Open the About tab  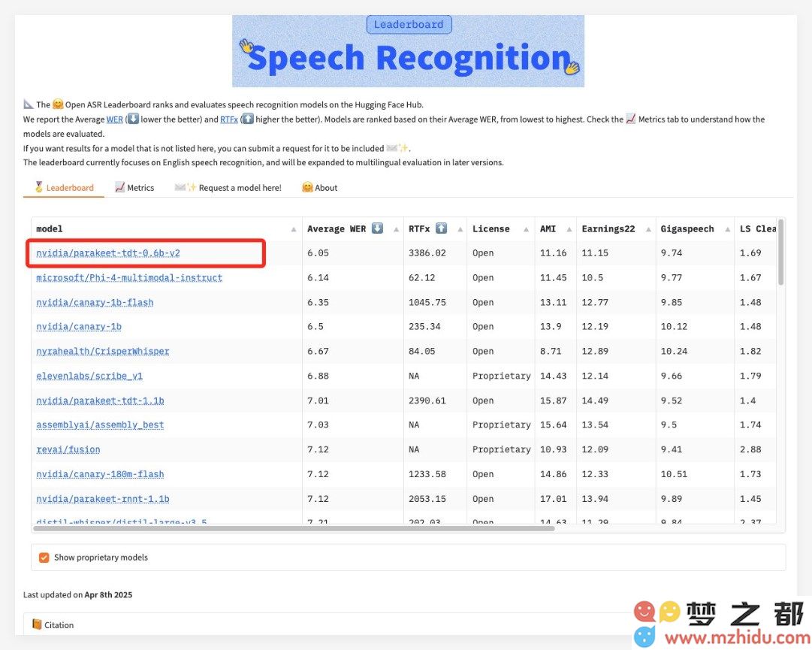[319, 188]
